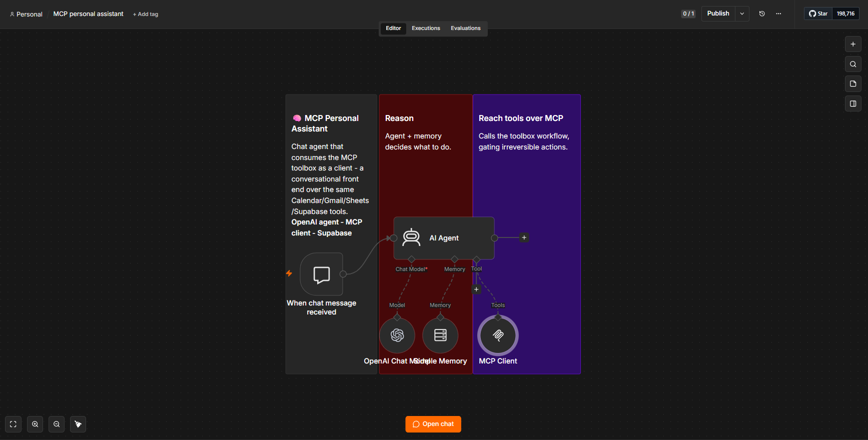This screenshot has width=868, height=440.
Task: Click text 'Agent + memory decides what to do.'
Action: [418, 141]
